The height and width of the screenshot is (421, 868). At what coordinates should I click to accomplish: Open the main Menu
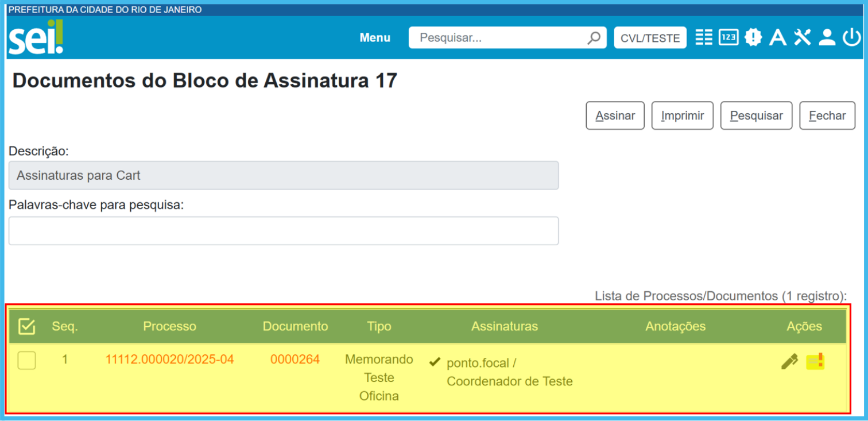point(375,38)
